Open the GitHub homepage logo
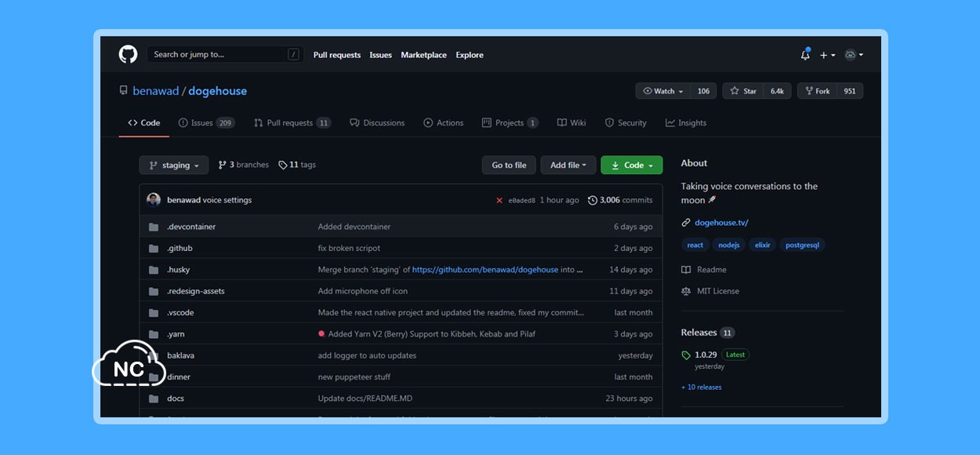Viewport: 980px width, 455px height. [x=128, y=54]
